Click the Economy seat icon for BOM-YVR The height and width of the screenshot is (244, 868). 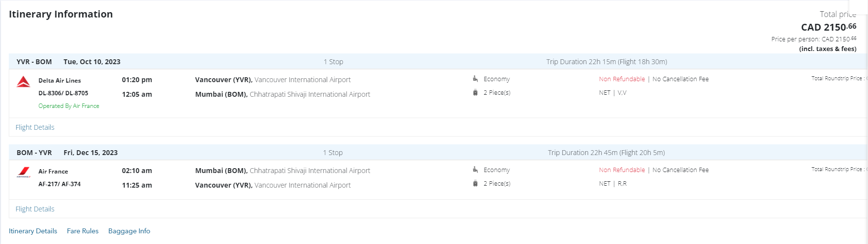pyautogui.click(x=475, y=170)
